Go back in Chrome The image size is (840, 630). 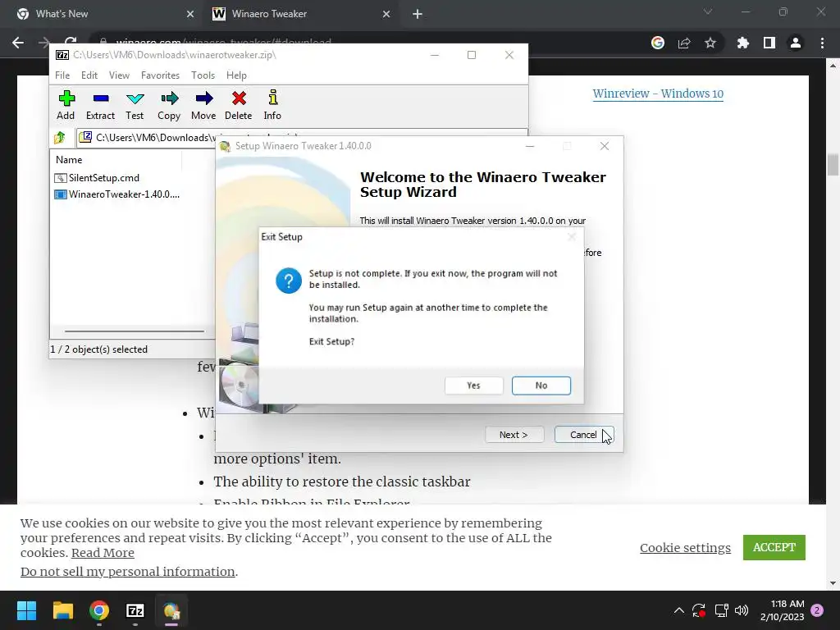(18, 43)
